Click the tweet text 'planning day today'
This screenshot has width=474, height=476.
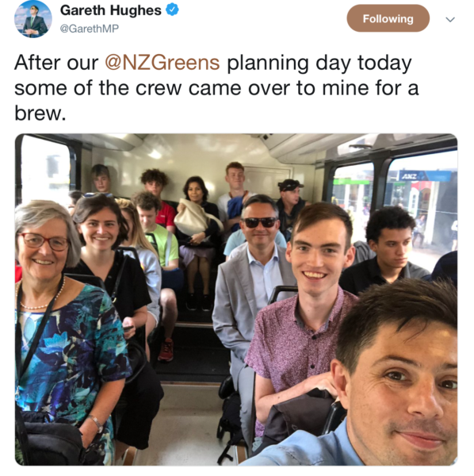tap(319, 63)
